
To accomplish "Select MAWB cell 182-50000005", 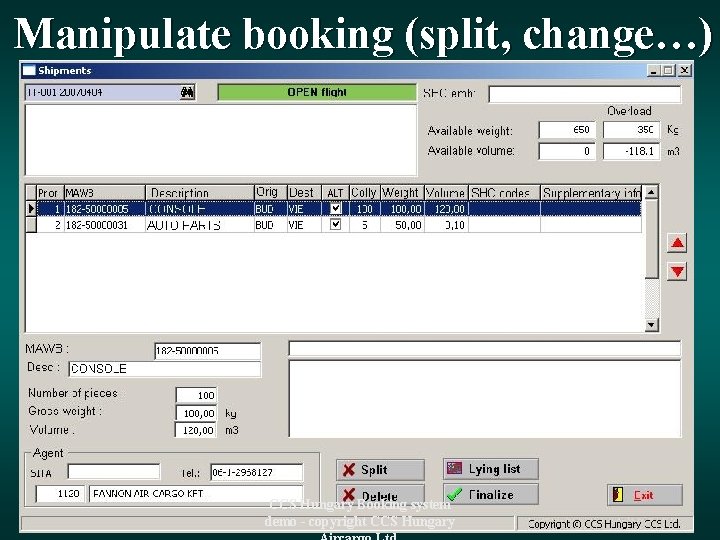I will (x=105, y=209).
